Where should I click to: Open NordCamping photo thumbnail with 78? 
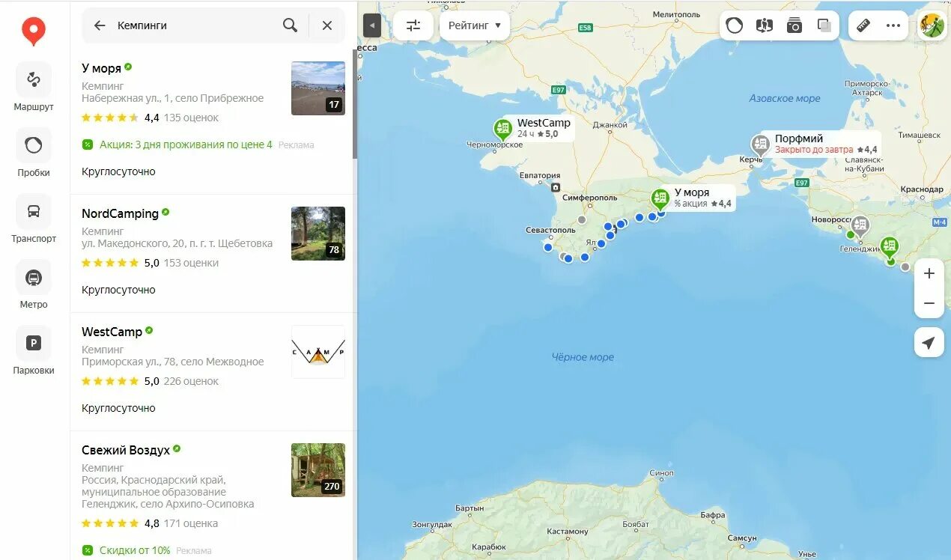318,234
